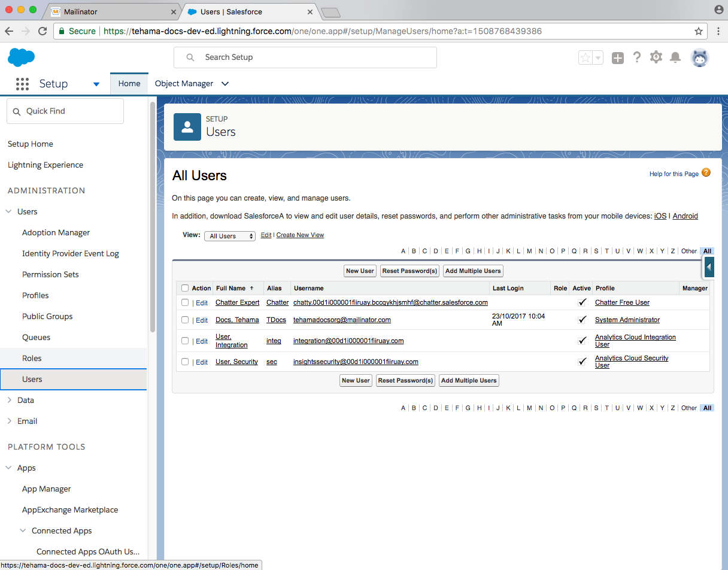
Task: Open the blank new tab button
Action: click(330, 12)
